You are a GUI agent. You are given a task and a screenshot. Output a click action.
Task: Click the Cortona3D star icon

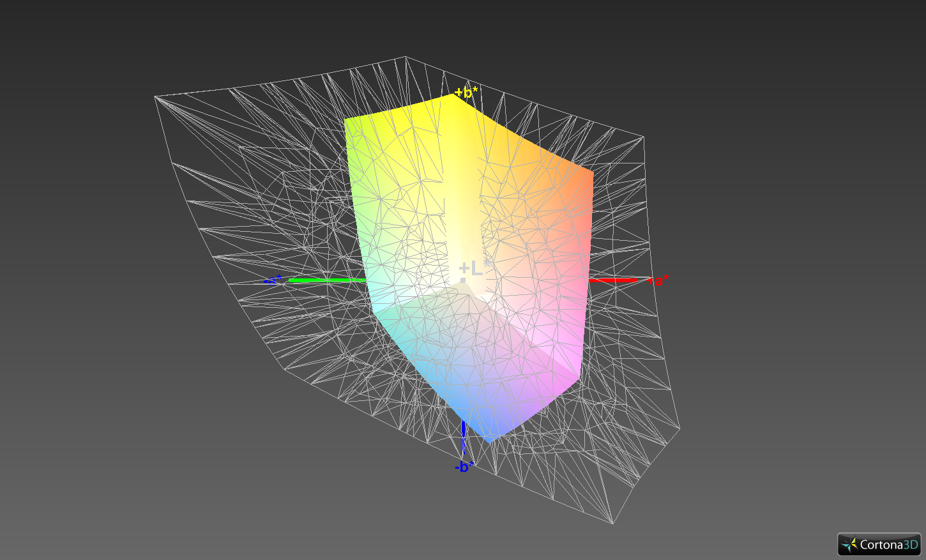(849, 545)
